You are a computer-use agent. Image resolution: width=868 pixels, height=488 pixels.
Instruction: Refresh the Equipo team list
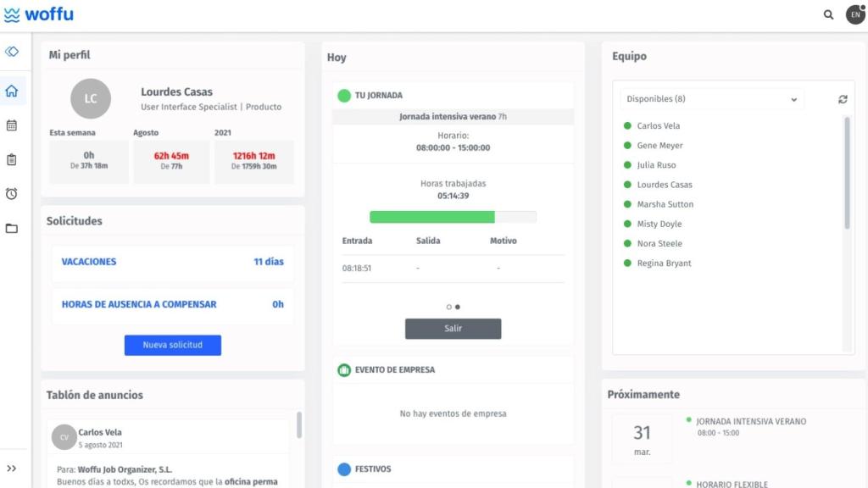pos(843,99)
